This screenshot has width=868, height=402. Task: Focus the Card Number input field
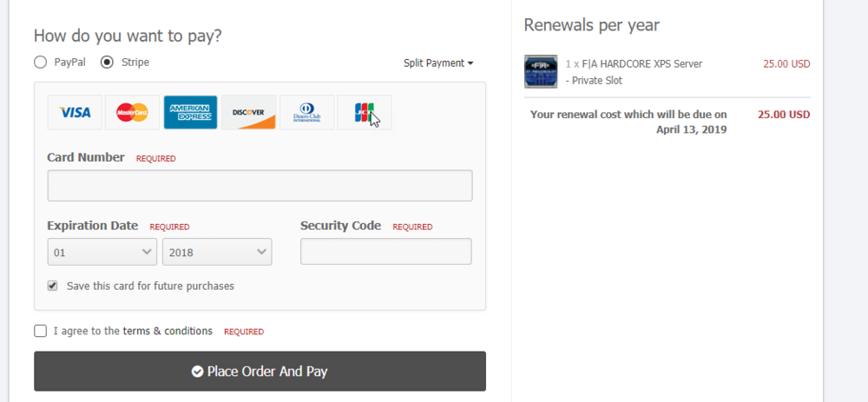(x=260, y=186)
